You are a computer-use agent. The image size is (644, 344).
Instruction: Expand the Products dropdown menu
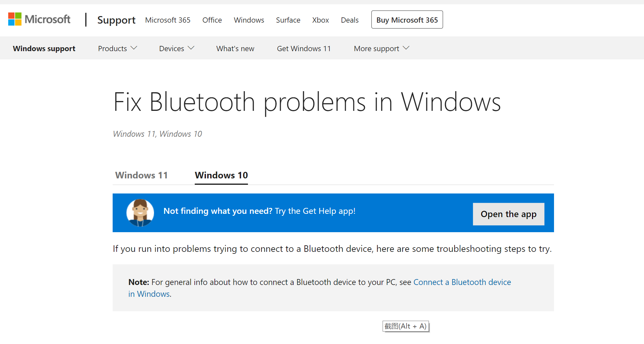pyautogui.click(x=118, y=49)
